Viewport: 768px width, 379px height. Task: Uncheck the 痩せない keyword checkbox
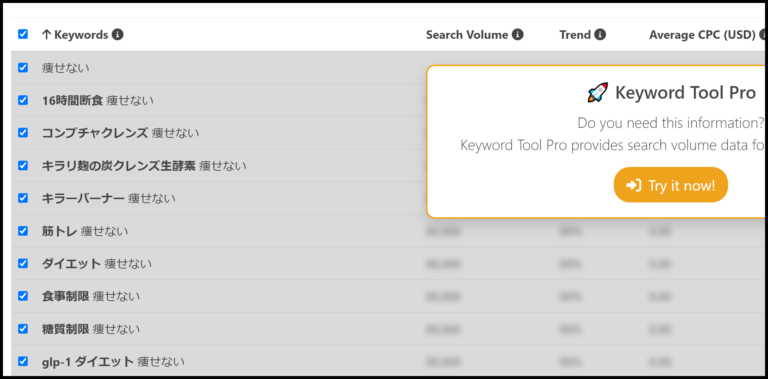[23, 68]
